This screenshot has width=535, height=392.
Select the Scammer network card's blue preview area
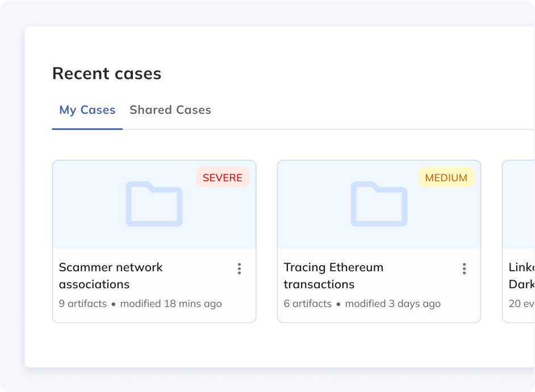[x=91, y=227]
